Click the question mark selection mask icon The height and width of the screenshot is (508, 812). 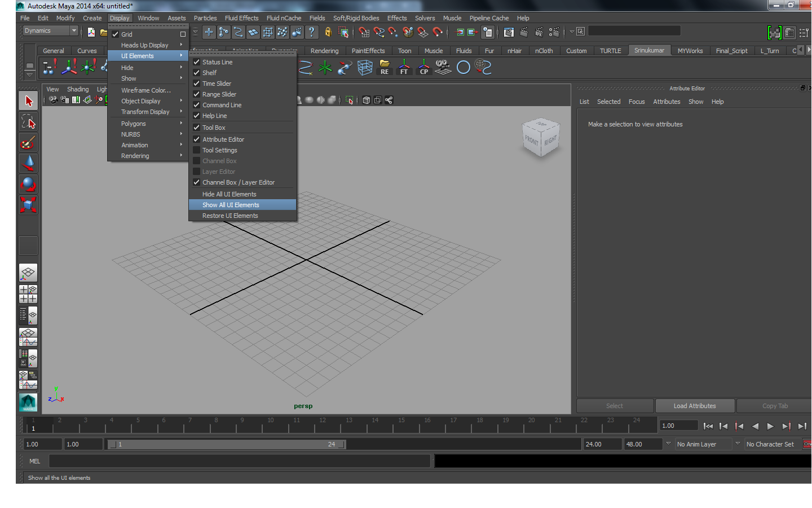pyautogui.click(x=312, y=32)
